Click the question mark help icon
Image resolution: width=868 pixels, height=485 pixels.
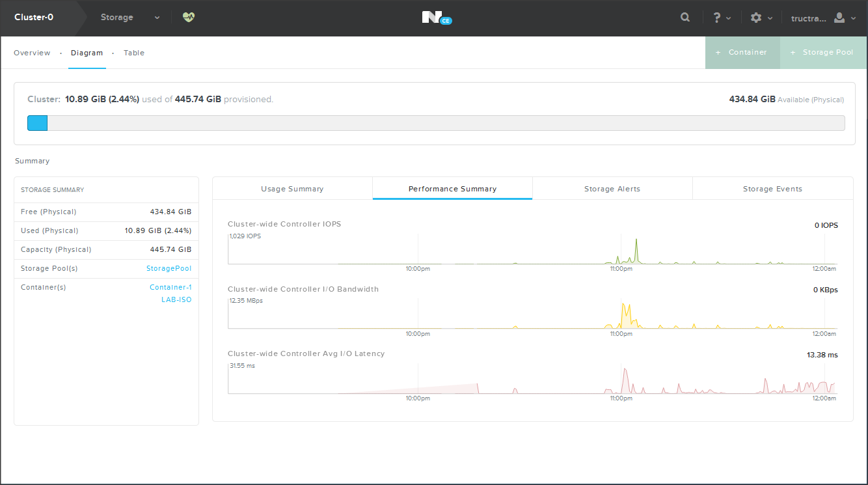(x=717, y=18)
